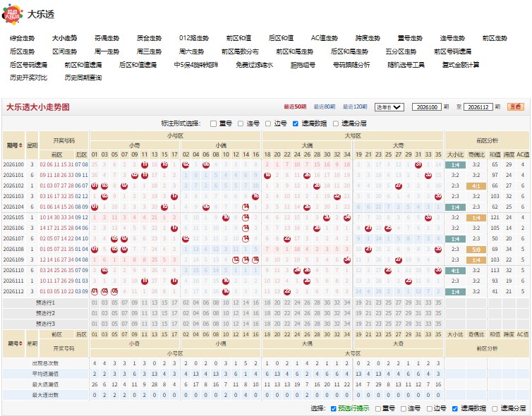Check 边号 in the row with 预选行提示
The width and height of the screenshot is (532, 416).
click(429, 408)
